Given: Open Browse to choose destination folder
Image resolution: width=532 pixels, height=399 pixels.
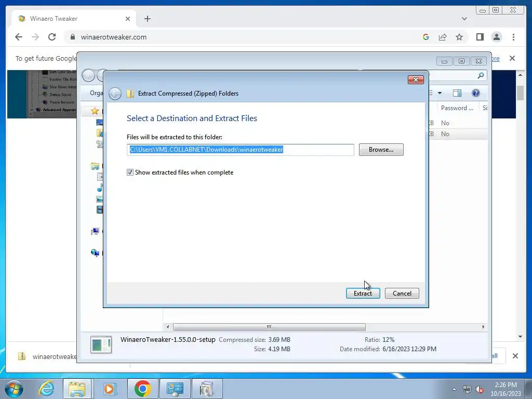Looking at the screenshot, I should pyautogui.click(x=381, y=150).
